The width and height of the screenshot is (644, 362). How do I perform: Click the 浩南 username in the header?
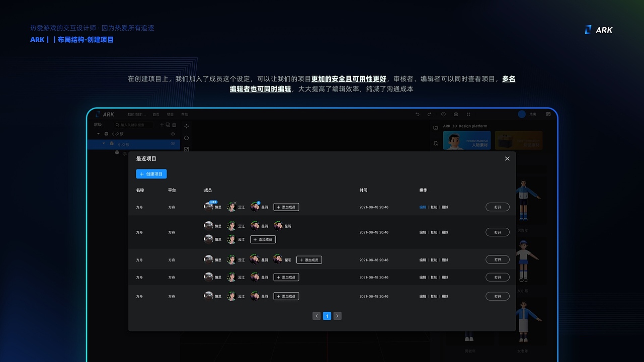[533, 114]
